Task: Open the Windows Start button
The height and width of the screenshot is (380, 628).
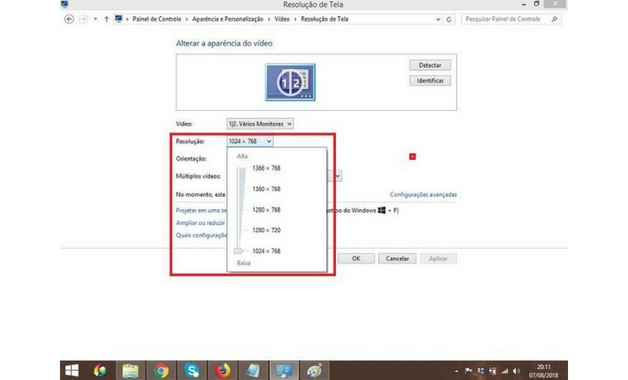Action: click(x=72, y=370)
